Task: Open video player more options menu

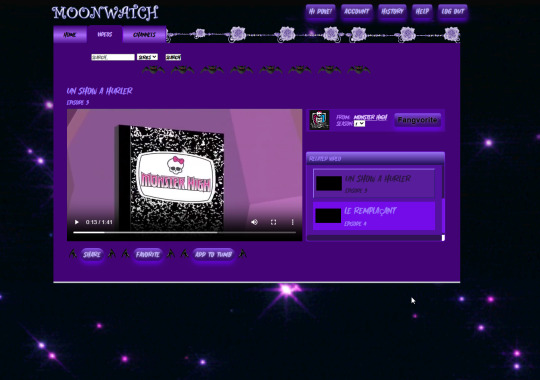Action: [293, 222]
